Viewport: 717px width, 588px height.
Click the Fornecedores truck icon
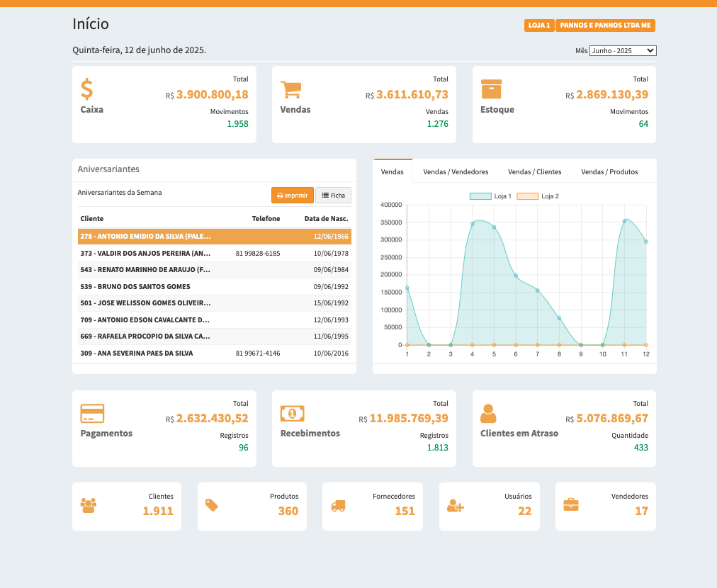338,506
